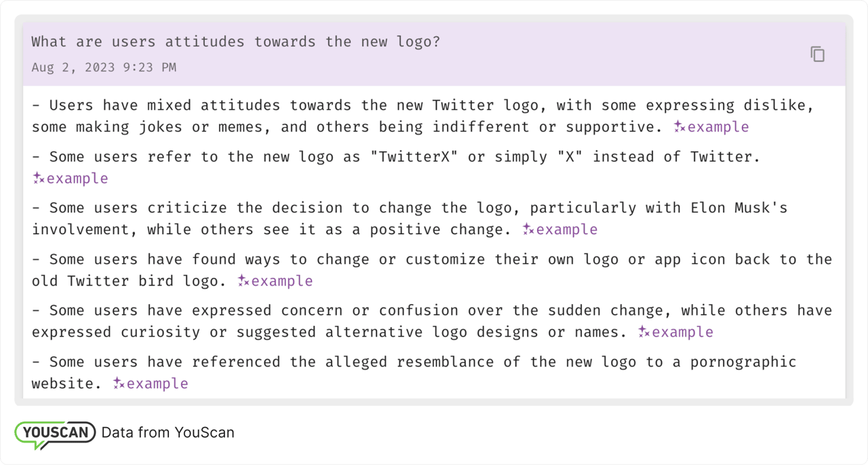Screen dimensions: 868x465
Task: Select the sparkle icon in the TwitterX bullet
Action: point(38,178)
